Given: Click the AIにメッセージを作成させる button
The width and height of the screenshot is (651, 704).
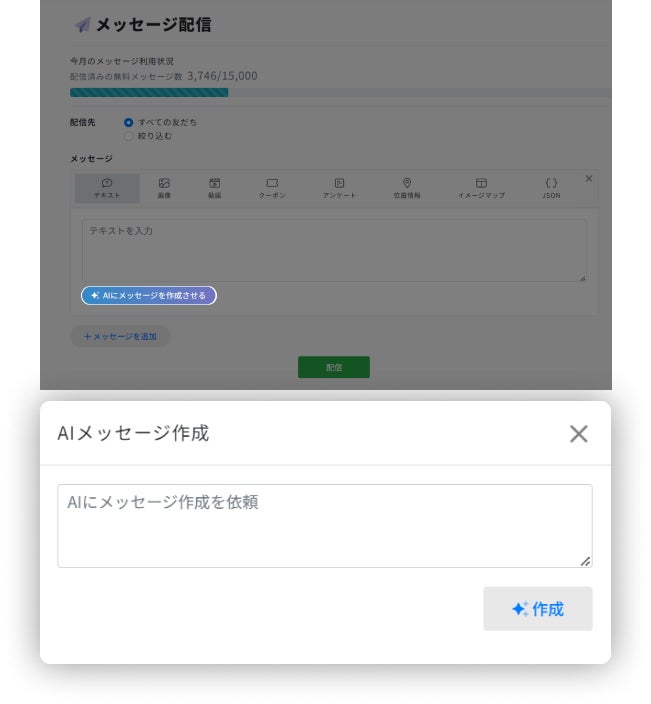Looking at the screenshot, I should 149,296.
